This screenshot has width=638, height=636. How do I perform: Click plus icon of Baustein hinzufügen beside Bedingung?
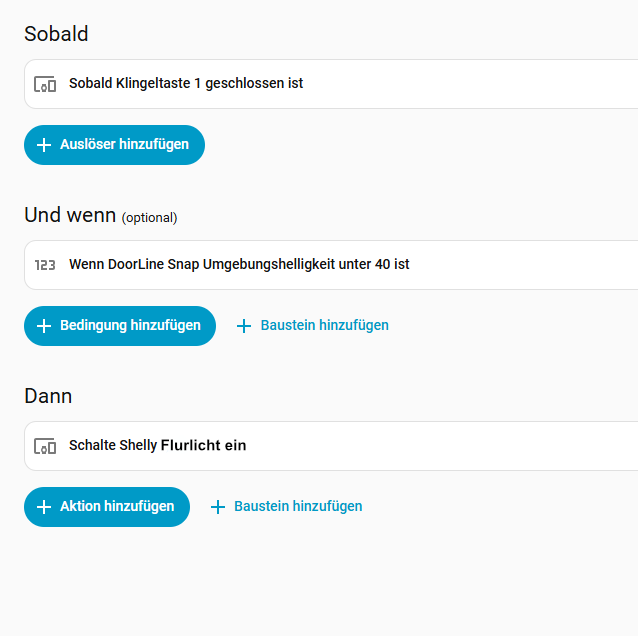[244, 326]
